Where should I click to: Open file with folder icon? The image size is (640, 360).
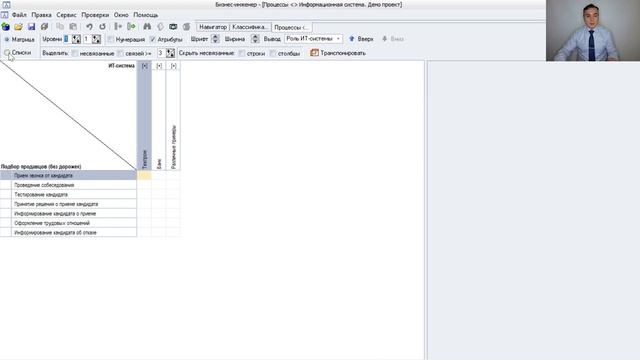pos(18,27)
